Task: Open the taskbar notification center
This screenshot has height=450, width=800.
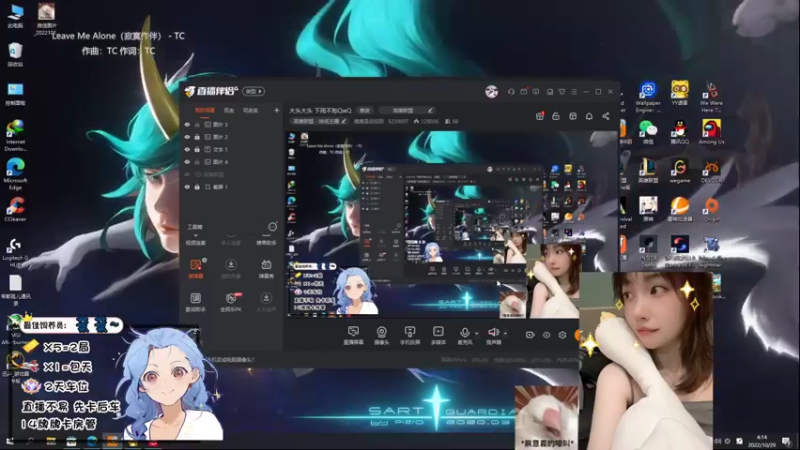Action: coord(786,441)
